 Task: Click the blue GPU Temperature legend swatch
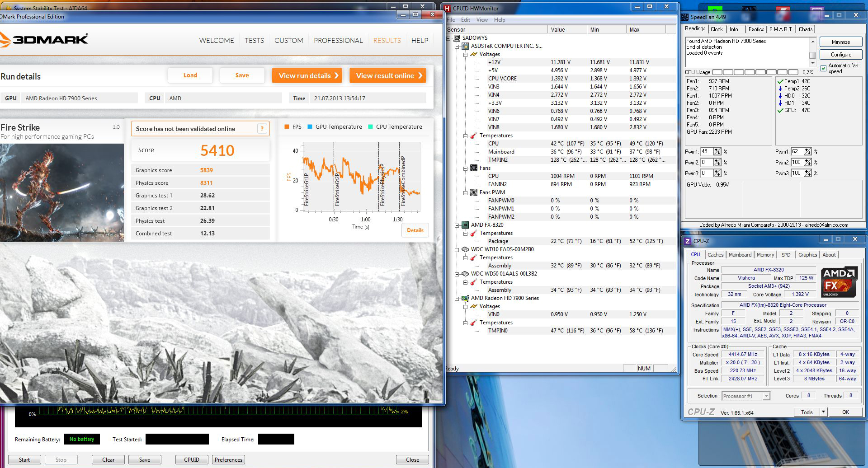point(310,127)
